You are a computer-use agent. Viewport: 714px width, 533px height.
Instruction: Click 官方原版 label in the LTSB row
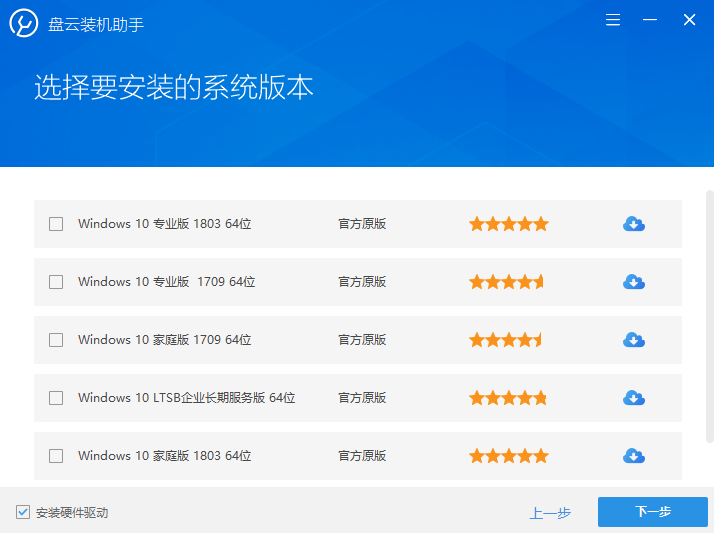click(362, 398)
